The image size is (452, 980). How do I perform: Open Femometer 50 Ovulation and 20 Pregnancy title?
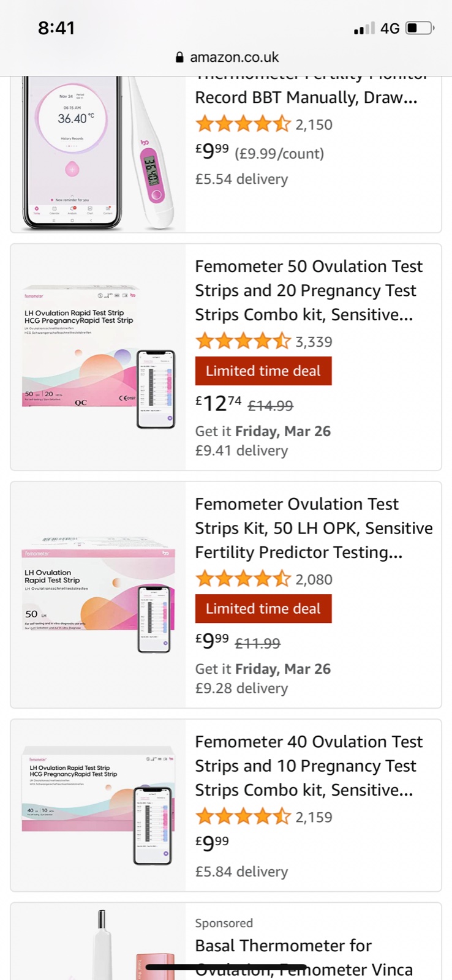309,290
